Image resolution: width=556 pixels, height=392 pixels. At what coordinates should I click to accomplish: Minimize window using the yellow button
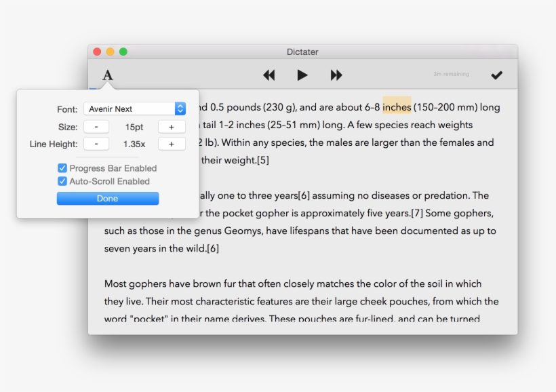tap(110, 52)
